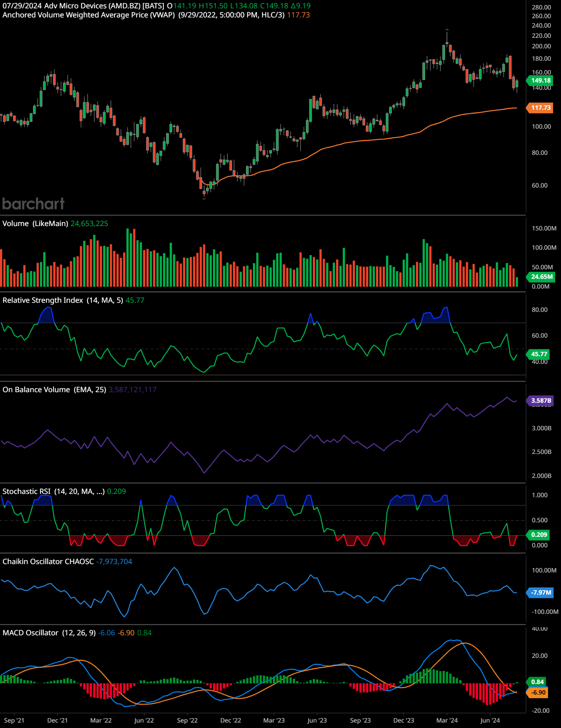Click the -20.00 MACD axis label
561x728 pixels.
pos(540,711)
